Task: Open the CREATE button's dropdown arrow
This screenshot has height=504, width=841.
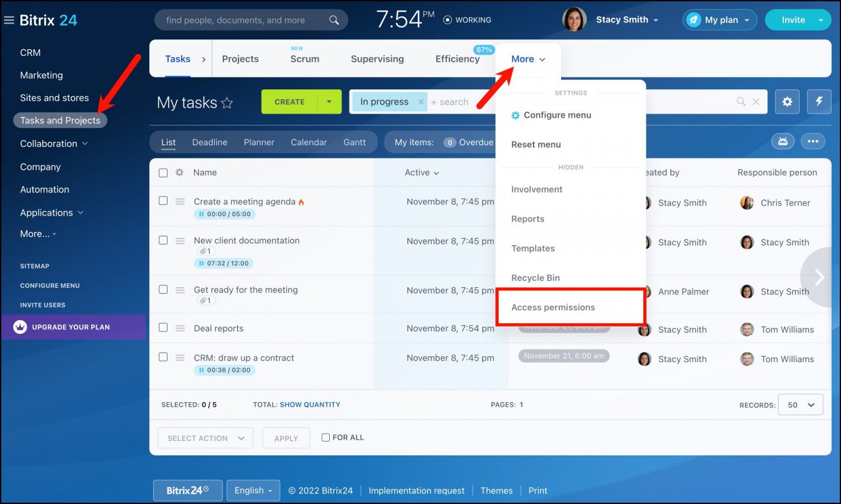Action: 330,102
